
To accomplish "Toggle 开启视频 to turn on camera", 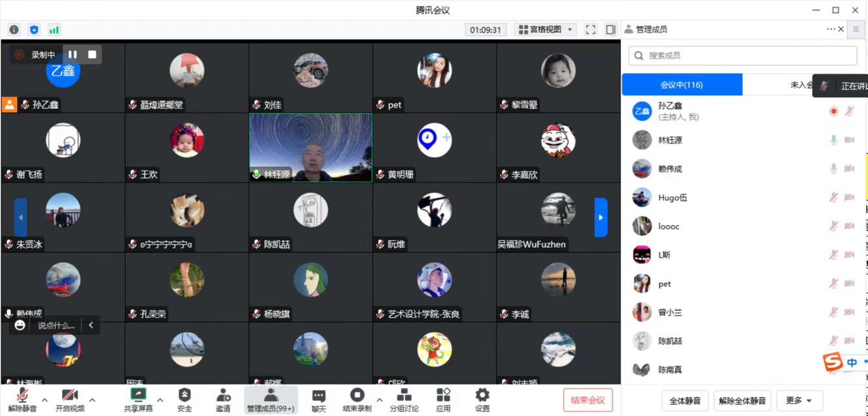I will click(68, 399).
